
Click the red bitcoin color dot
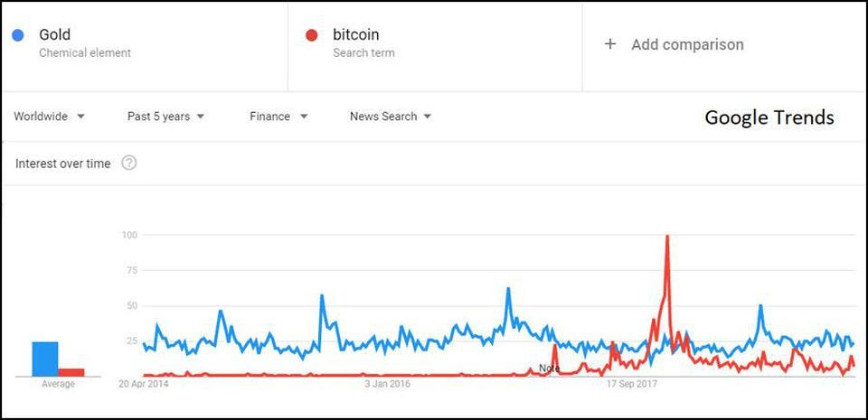(x=312, y=35)
